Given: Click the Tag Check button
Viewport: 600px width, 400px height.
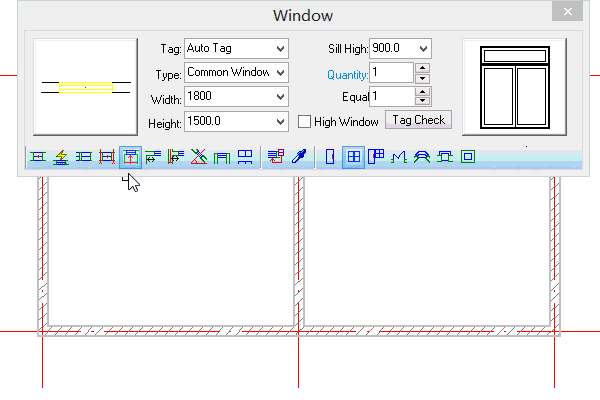Looking at the screenshot, I should (418, 120).
